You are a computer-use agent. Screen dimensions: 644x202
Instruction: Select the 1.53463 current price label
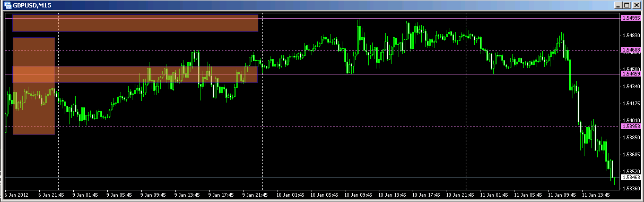[631, 178]
